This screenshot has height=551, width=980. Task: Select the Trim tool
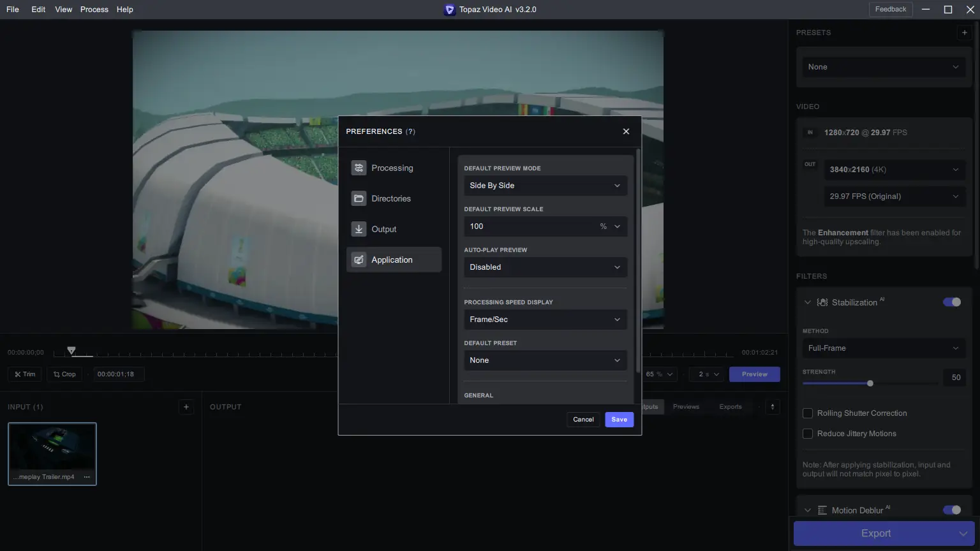point(24,374)
